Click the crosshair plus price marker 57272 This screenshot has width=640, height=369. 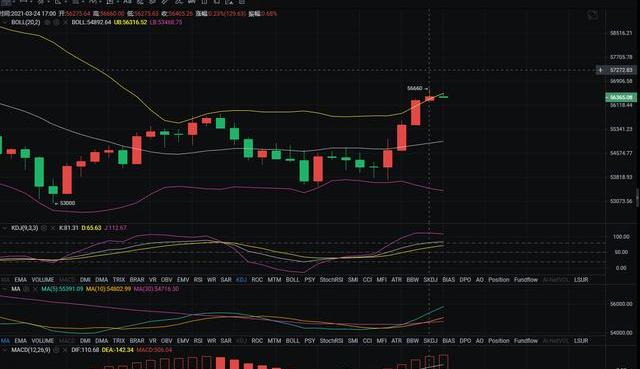pos(617,70)
